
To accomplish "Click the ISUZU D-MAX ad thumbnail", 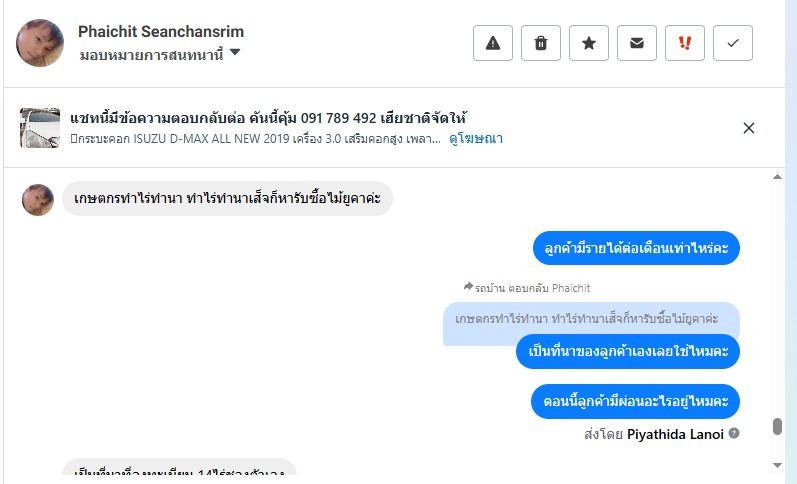I will [40, 128].
